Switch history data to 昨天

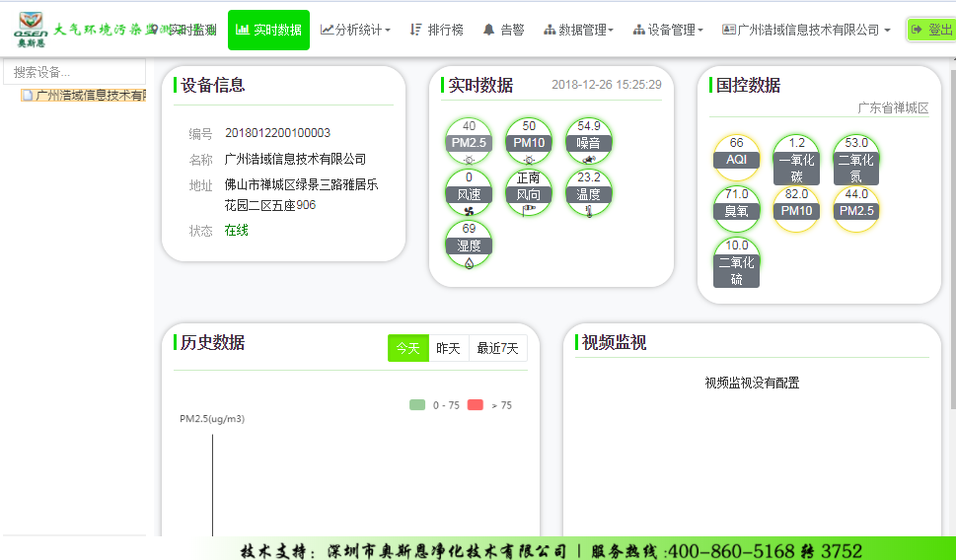point(448,348)
